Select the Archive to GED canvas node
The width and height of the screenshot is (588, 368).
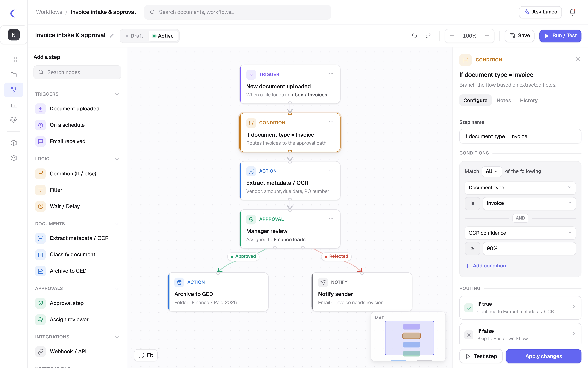coord(218,292)
